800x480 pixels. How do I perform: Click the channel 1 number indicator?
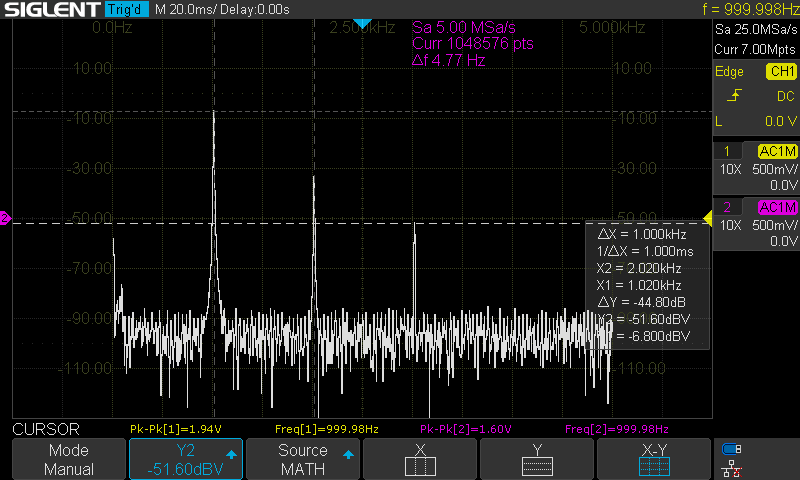(x=727, y=151)
